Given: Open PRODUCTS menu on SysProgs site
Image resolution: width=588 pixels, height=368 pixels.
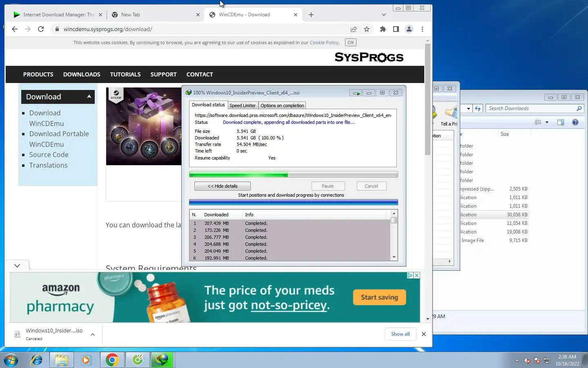Looking at the screenshot, I should click(x=38, y=74).
